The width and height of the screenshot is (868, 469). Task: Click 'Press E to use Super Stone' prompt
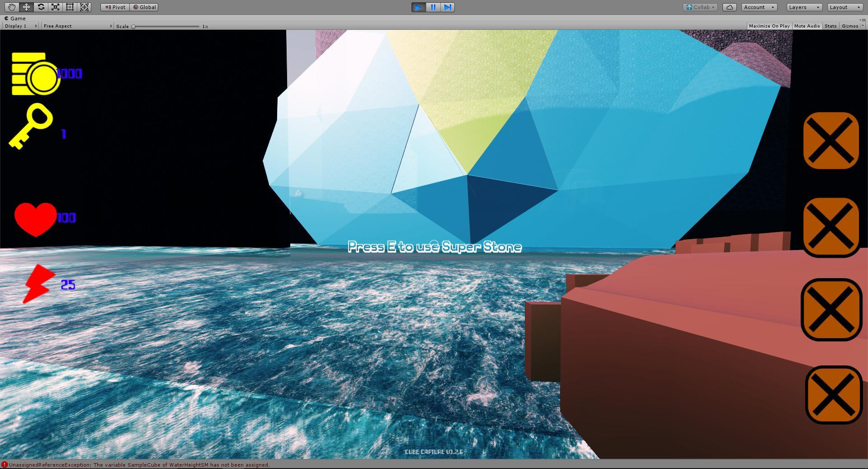pos(435,247)
